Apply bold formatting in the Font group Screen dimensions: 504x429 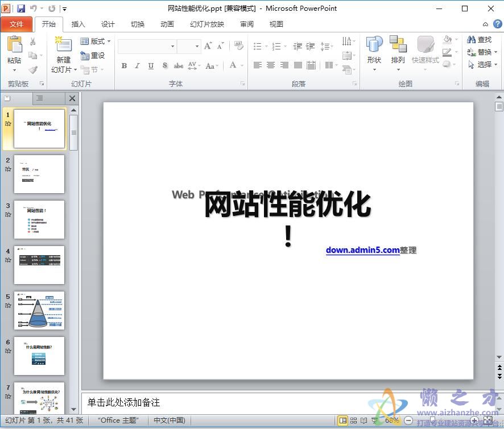pos(124,65)
